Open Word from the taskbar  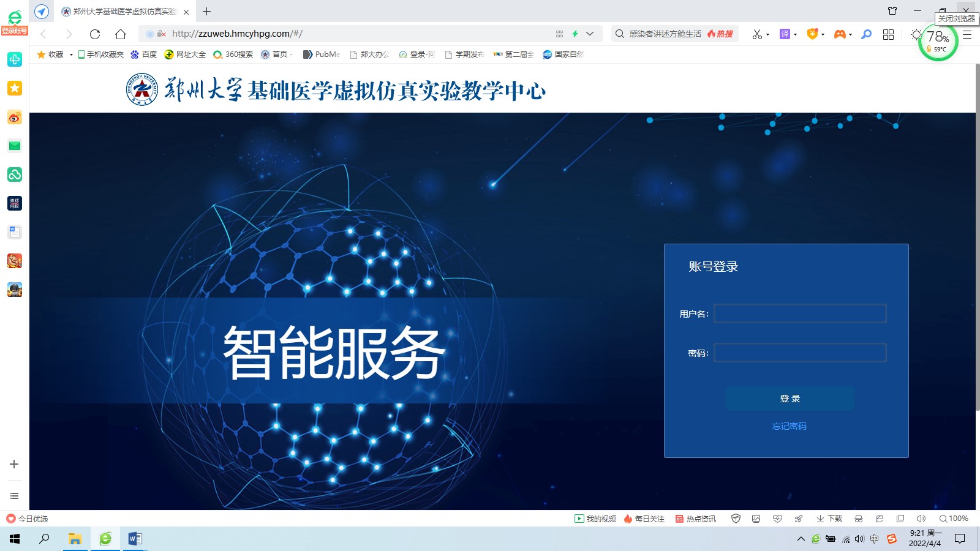click(135, 539)
